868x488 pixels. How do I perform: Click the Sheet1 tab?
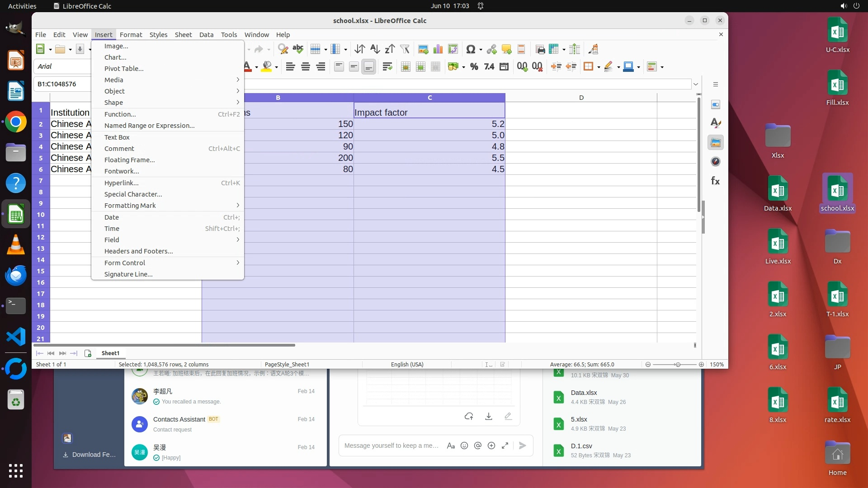(x=110, y=353)
